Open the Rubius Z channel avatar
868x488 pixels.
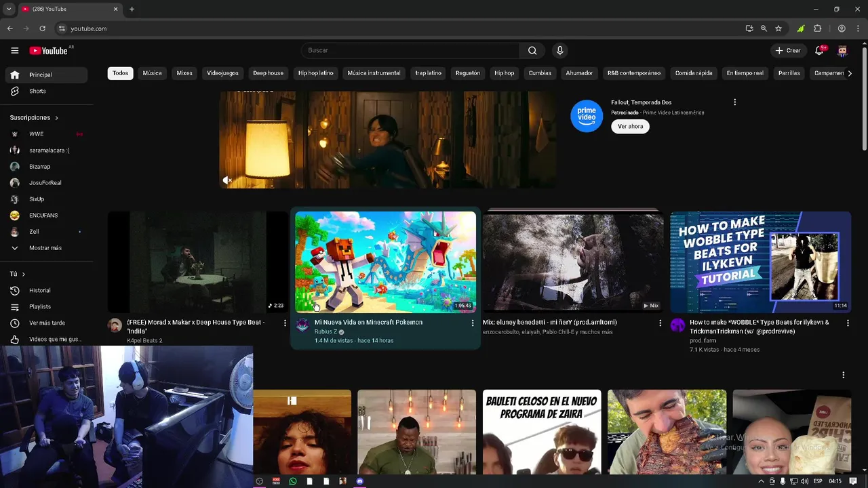pyautogui.click(x=302, y=325)
